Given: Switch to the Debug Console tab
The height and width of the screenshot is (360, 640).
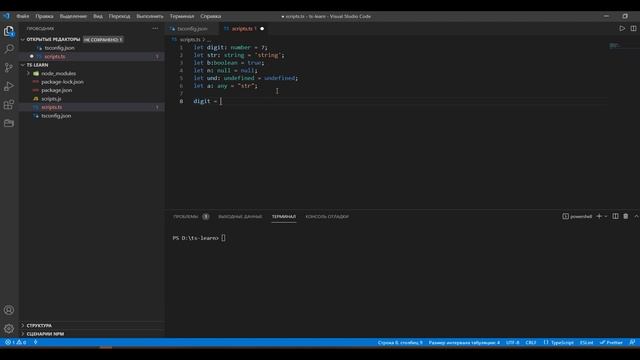Looking at the screenshot, I should point(327,216).
